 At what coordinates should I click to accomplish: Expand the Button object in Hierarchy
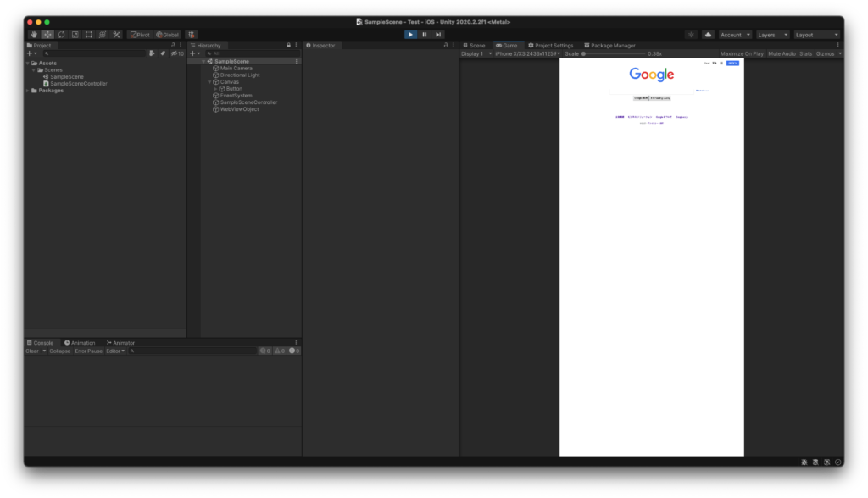pos(215,89)
